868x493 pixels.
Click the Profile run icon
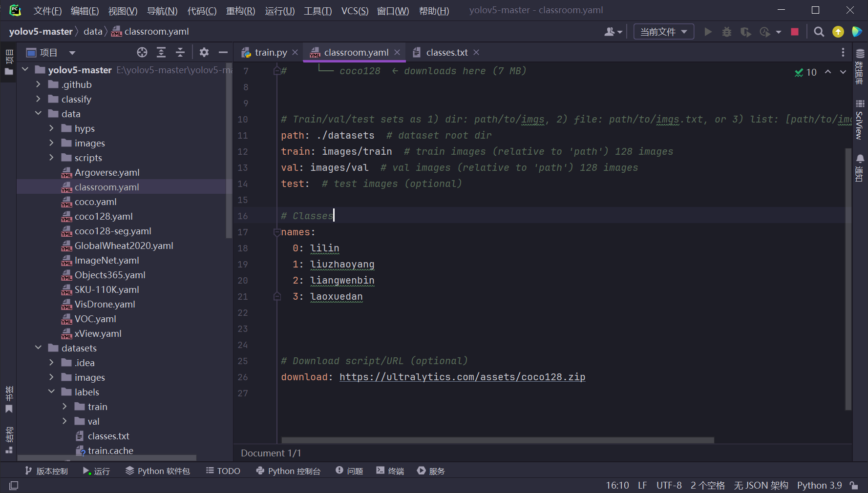(x=765, y=32)
